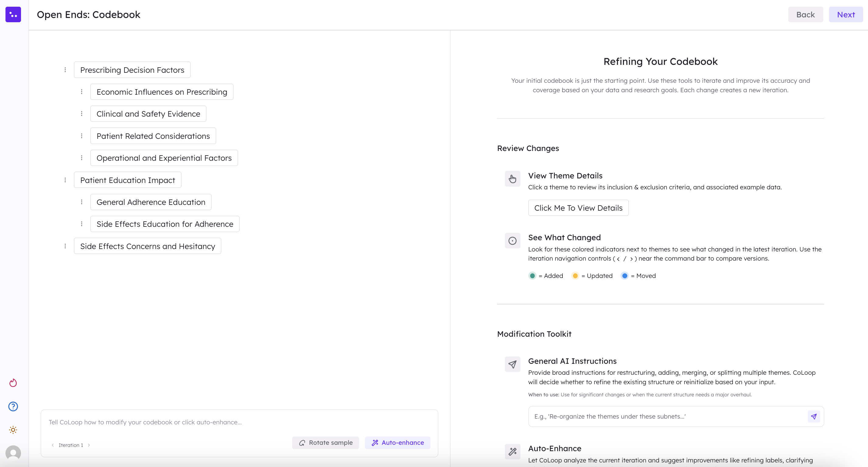Click the 'Review Changes' section heading
This screenshot has width=868, height=467.
pyautogui.click(x=528, y=148)
